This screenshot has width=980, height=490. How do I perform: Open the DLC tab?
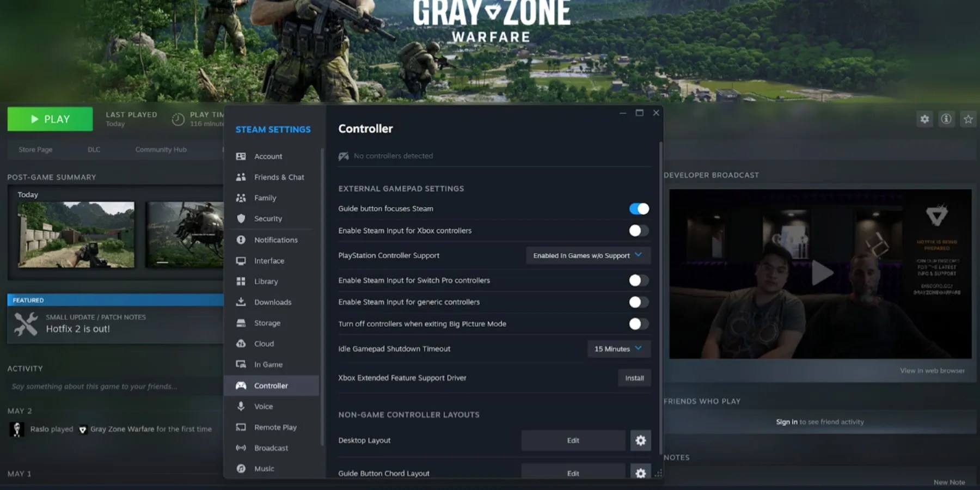click(x=94, y=150)
